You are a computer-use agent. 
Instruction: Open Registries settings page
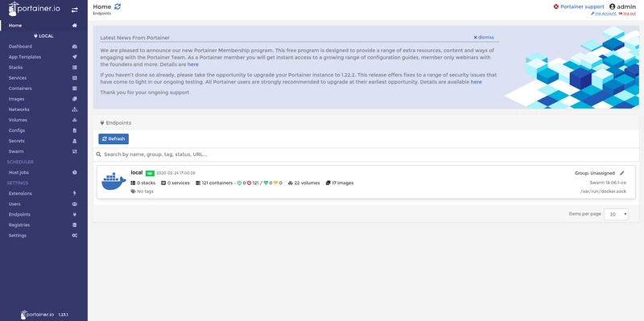pos(19,225)
